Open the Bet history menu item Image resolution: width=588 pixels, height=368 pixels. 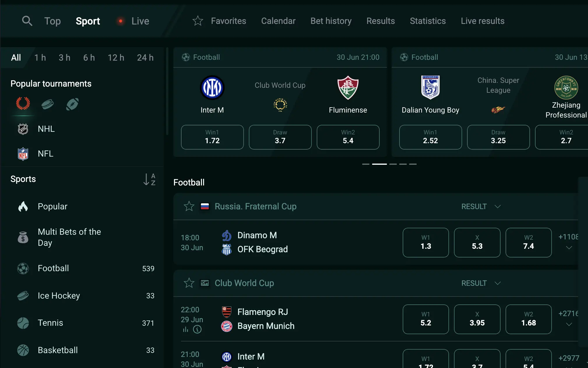pos(331,21)
